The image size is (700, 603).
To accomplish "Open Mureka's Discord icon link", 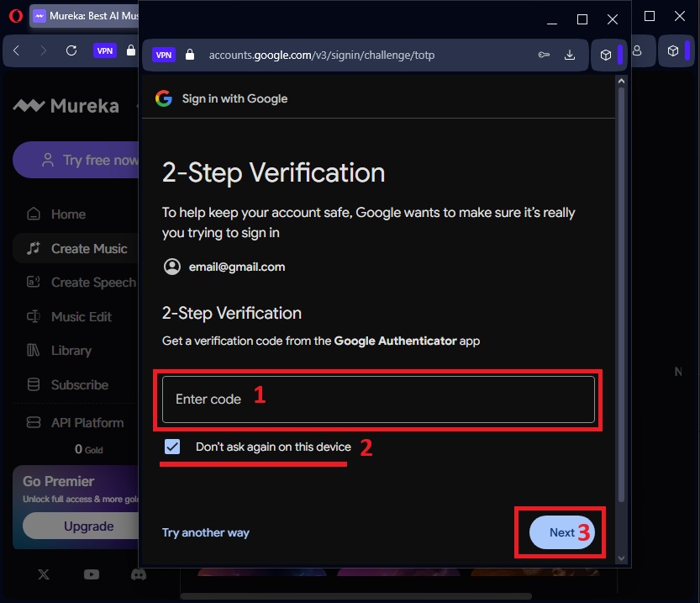I will click(x=138, y=574).
